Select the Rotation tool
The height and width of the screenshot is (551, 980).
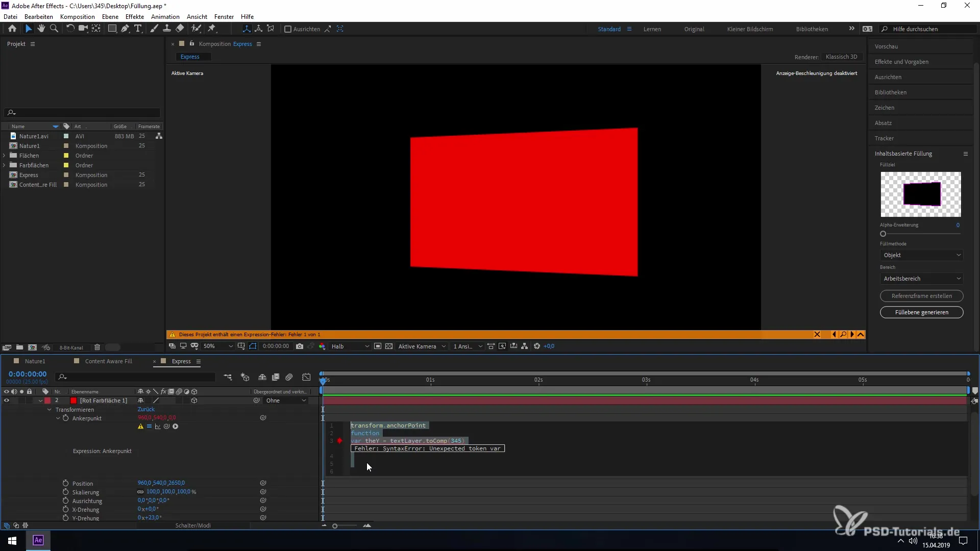(x=70, y=29)
